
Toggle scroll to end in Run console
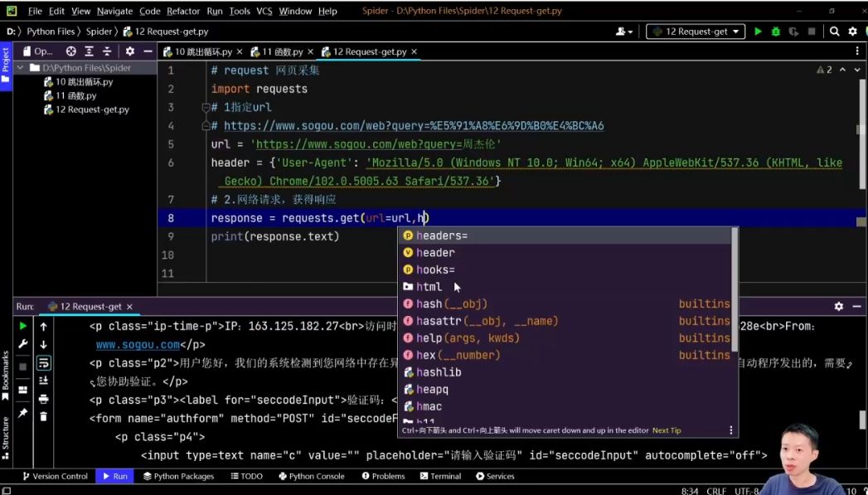click(x=43, y=381)
